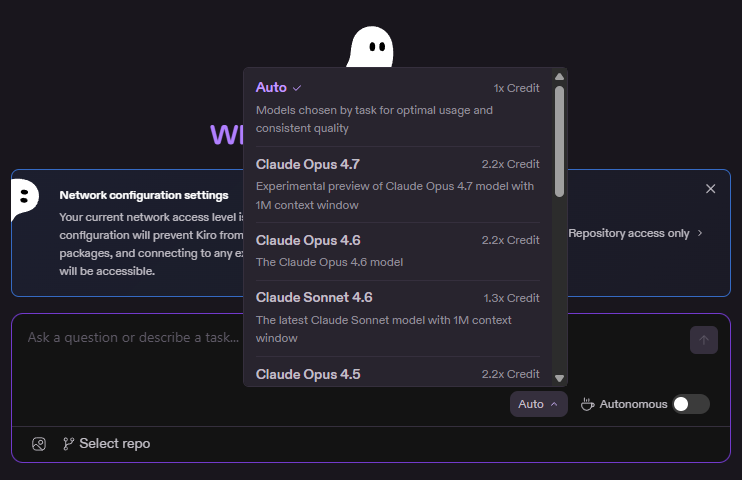Toggle the Autonomous switch
742x480 pixels.
tap(691, 404)
